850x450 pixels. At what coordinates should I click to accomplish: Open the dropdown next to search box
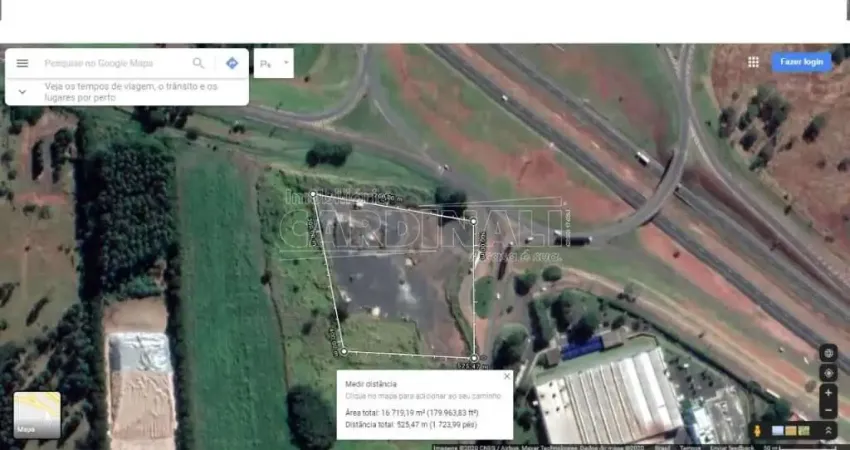click(x=286, y=62)
